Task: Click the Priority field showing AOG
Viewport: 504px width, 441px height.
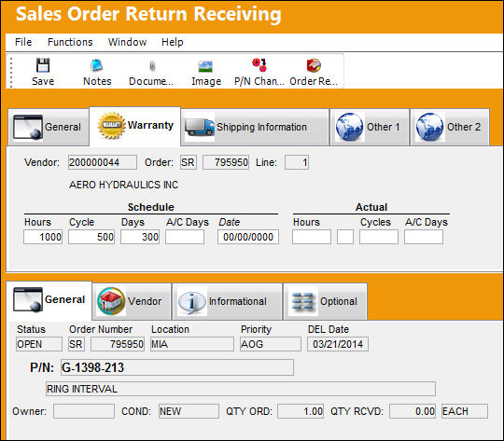Action: pyautogui.click(x=271, y=344)
